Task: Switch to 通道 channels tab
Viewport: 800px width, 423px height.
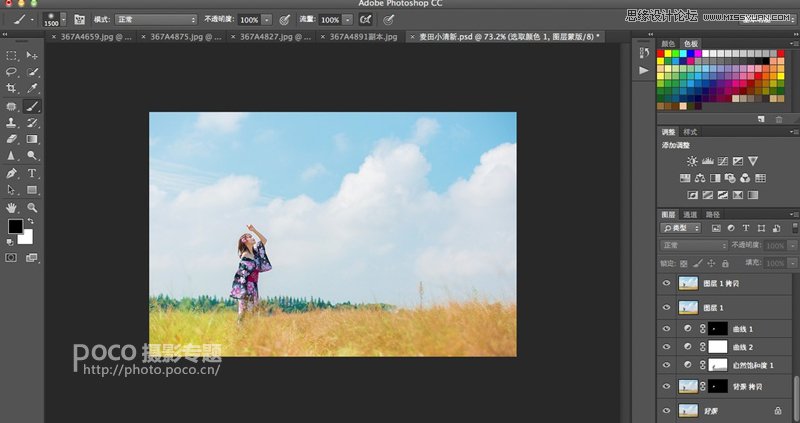Action: click(x=690, y=214)
